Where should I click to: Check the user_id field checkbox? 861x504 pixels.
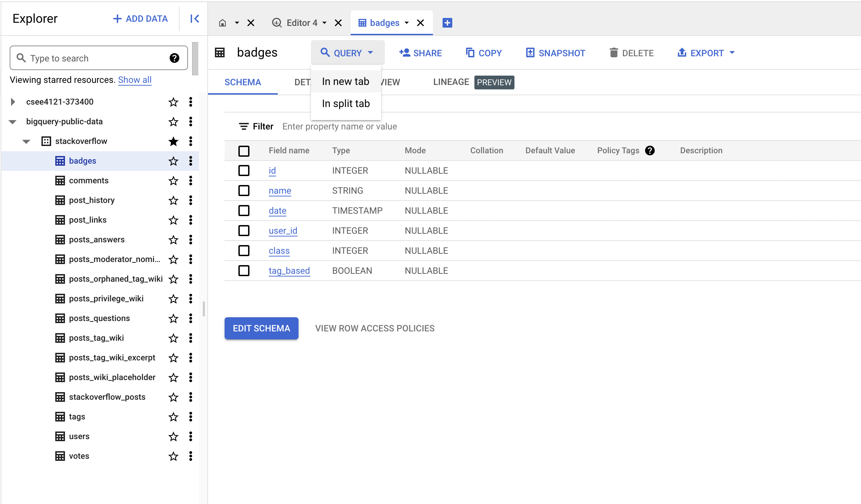pyautogui.click(x=244, y=231)
